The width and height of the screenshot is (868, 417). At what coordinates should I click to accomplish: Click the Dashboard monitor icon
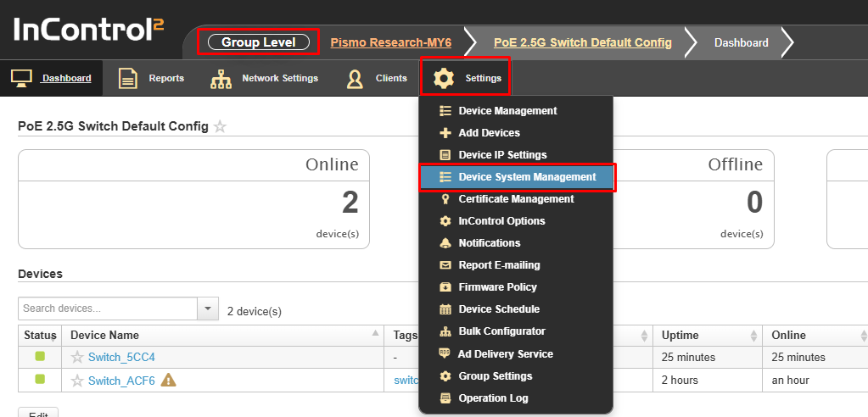point(22,79)
